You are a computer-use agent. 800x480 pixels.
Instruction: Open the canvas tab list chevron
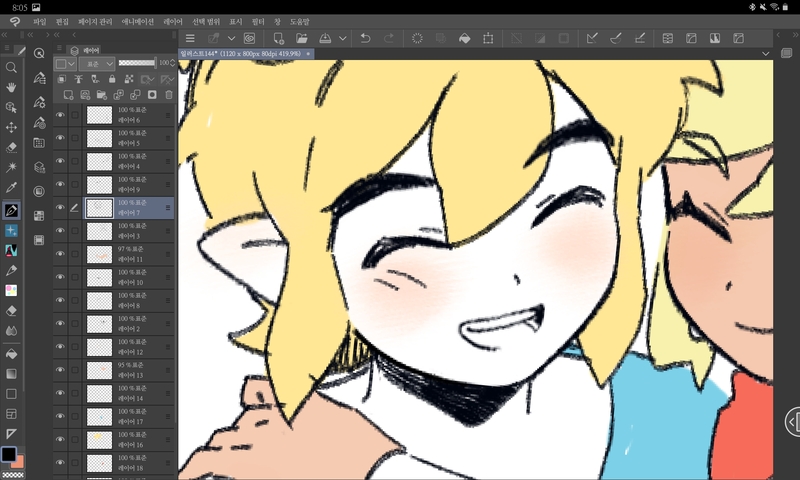click(x=765, y=54)
